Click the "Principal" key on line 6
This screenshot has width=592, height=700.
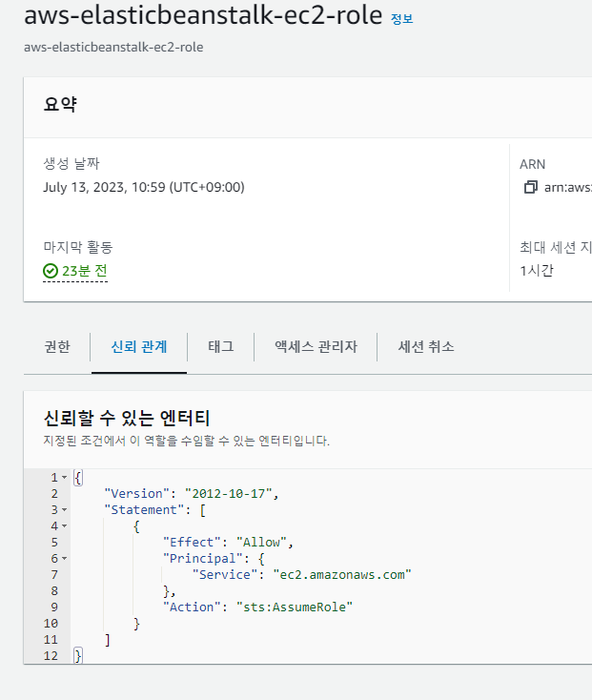(202, 559)
